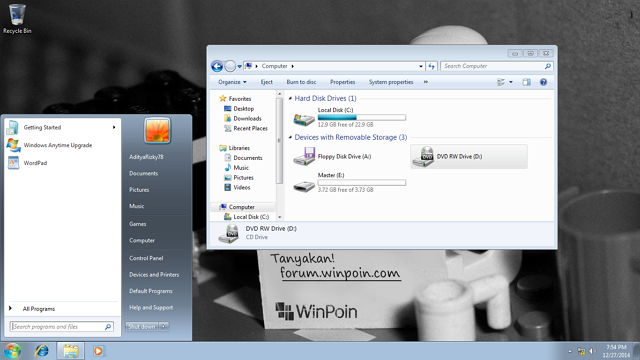Open the Recycle Bin desktop icon

pos(17,19)
